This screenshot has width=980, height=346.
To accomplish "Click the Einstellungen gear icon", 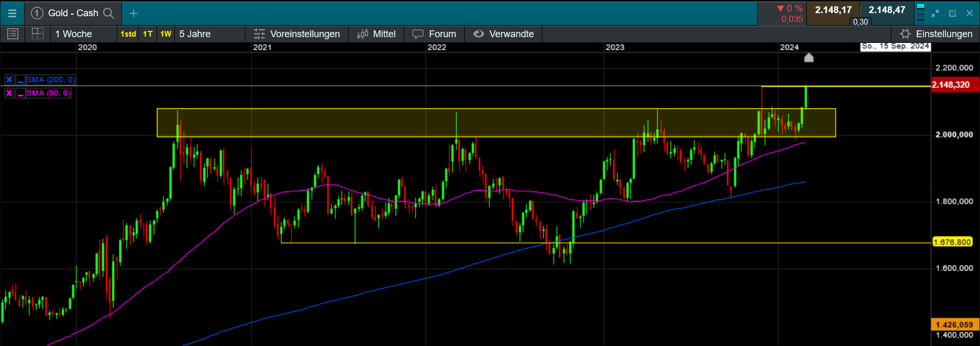I will pyautogui.click(x=905, y=34).
